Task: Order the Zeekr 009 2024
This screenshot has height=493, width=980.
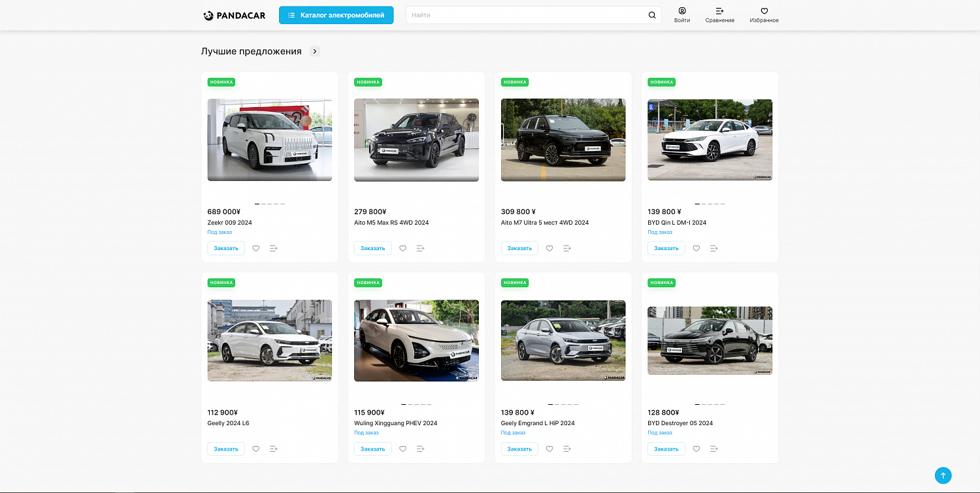Action: click(226, 248)
